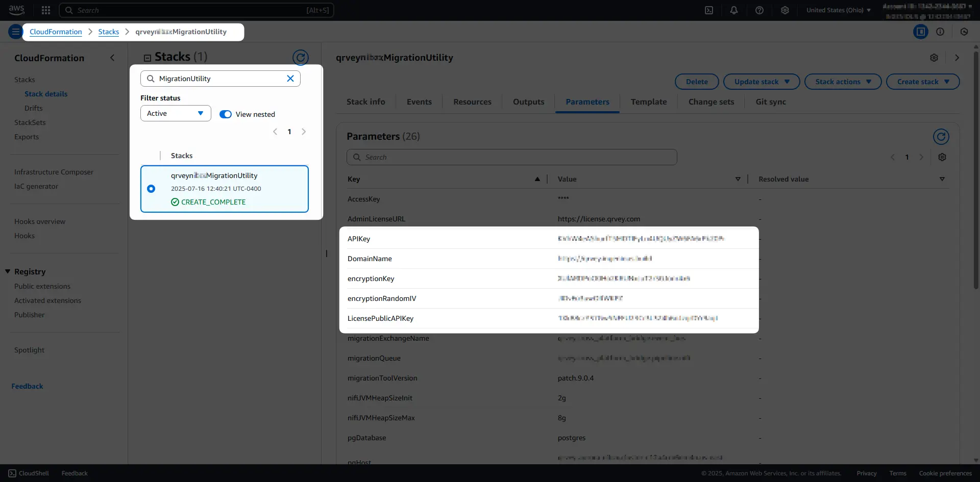The image size is (980, 482).
Task: Open CloudFormation breadcrumb link
Action: (56, 32)
